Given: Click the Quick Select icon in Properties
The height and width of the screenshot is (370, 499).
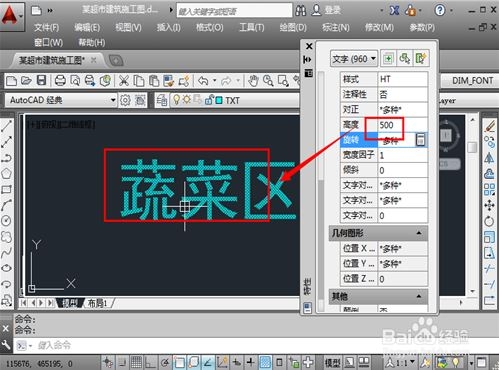Looking at the screenshot, I should coord(421,59).
